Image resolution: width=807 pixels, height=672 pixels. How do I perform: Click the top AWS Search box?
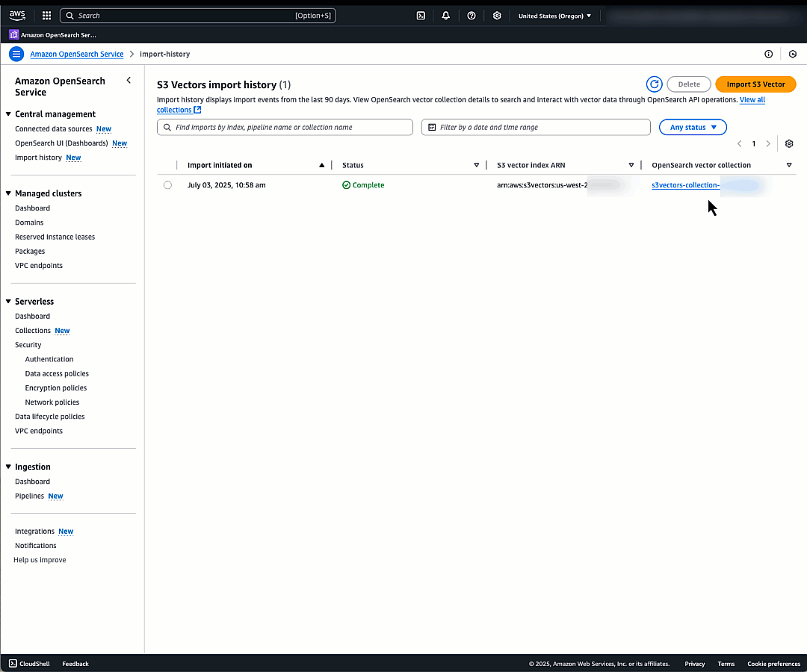197,16
